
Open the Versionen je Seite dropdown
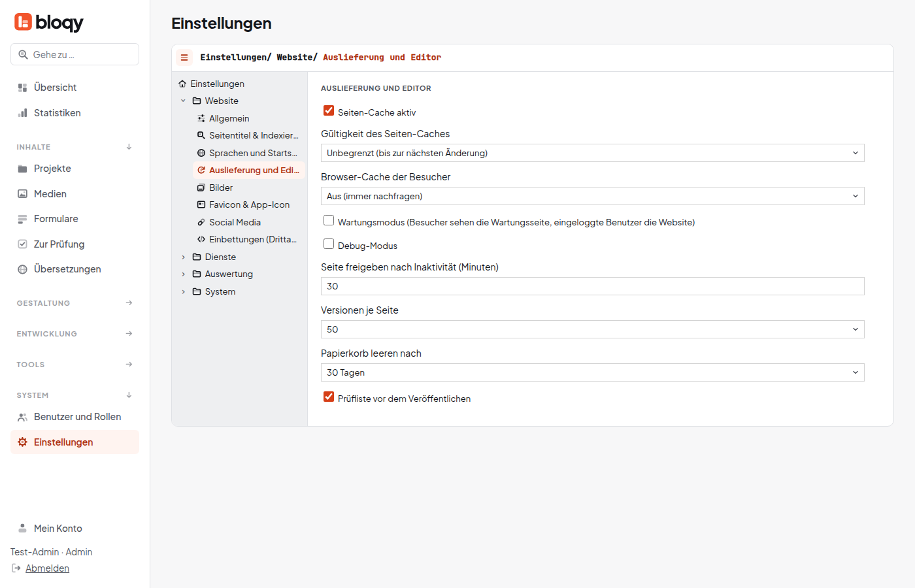(x=592, y=329)
